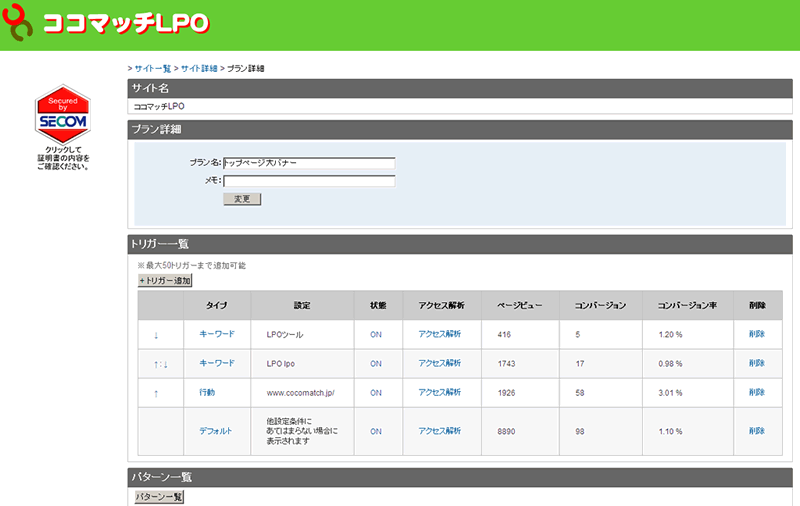Delete the LPO lpo trigger via 削除
800x506 pixels.
pos(757,363)
